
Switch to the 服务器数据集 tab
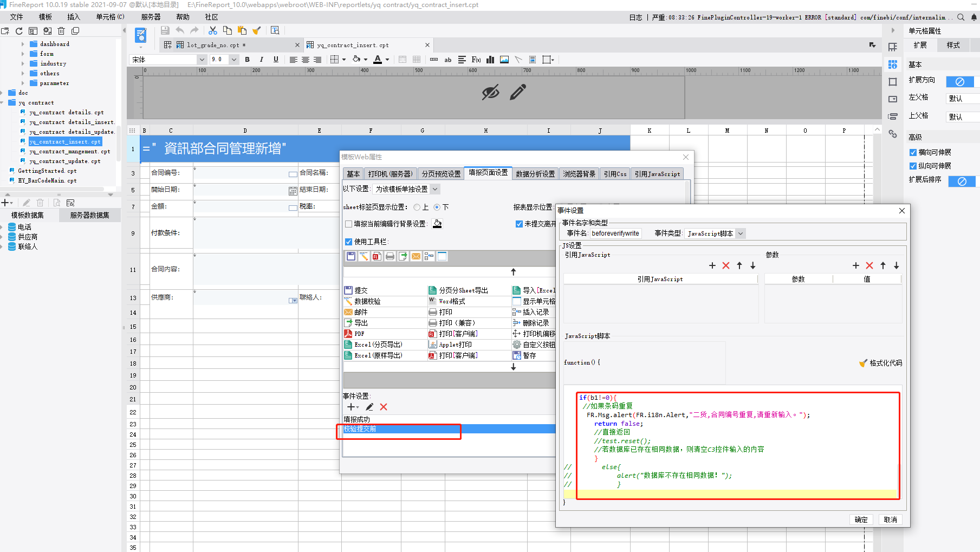pos(89,215)
